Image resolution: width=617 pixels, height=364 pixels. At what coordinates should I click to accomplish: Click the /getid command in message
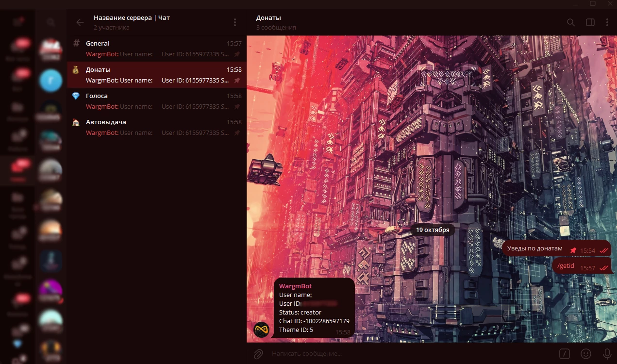pos(566,266)
